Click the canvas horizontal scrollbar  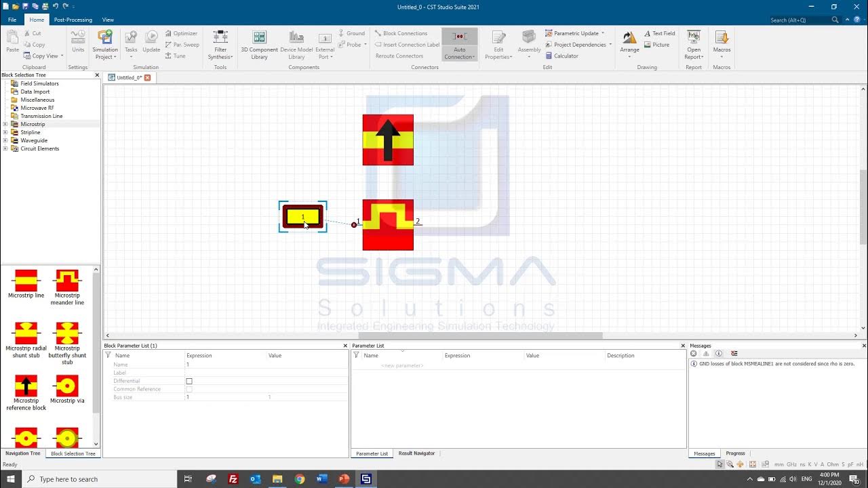pyautogui.click(x=480, y=335)
